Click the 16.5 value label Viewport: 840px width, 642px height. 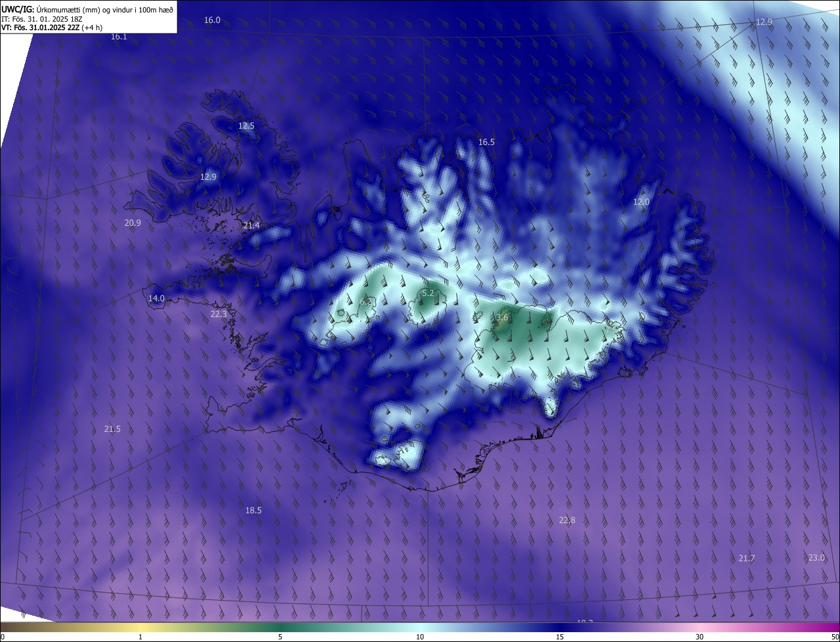pos(486,142)
